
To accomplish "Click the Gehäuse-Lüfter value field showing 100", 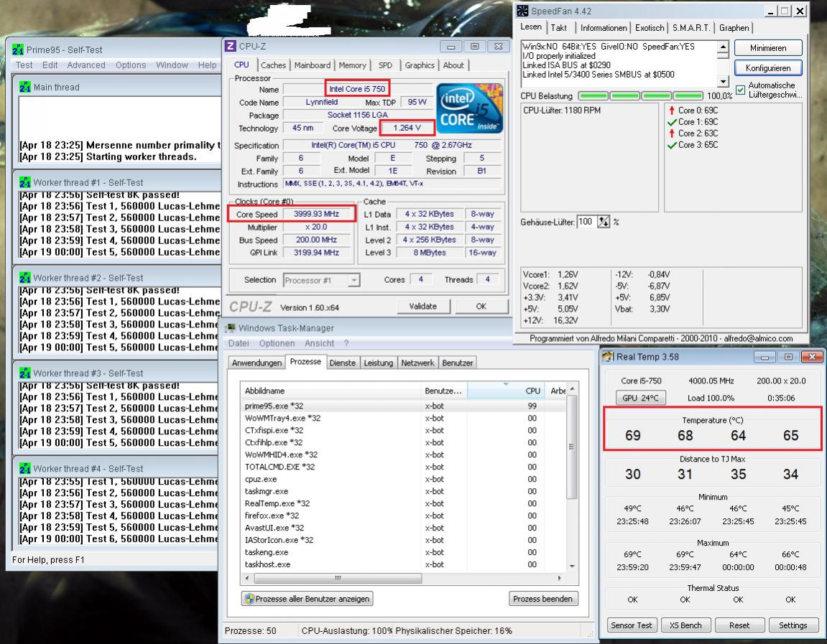I will pos(586,222).
